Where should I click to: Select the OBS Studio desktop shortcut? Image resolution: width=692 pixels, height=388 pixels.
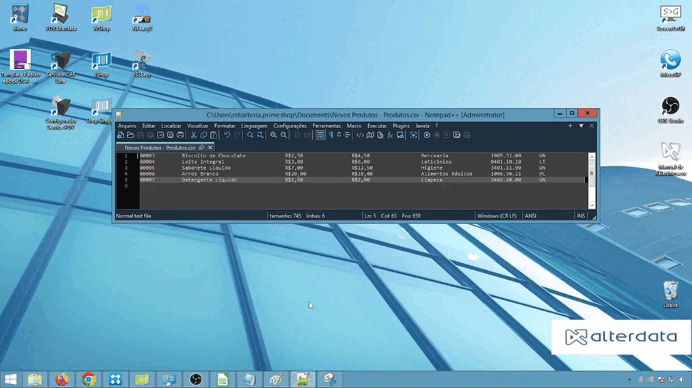pos(670,110)
